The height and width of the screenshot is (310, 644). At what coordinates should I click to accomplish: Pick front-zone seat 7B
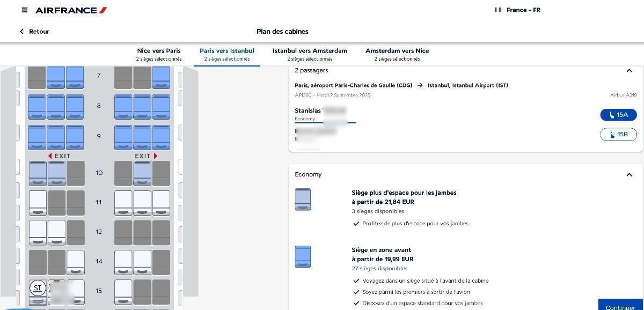point(56,77)
